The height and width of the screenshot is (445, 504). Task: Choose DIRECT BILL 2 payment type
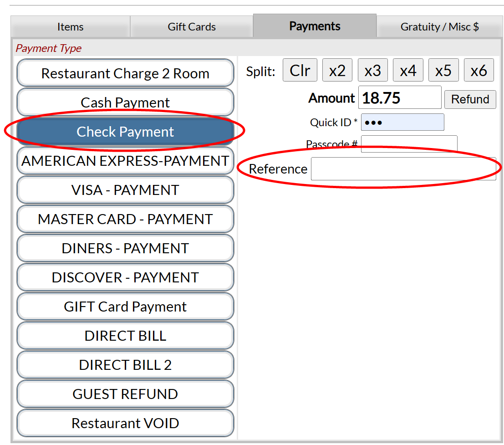click(x=125, y=365)
